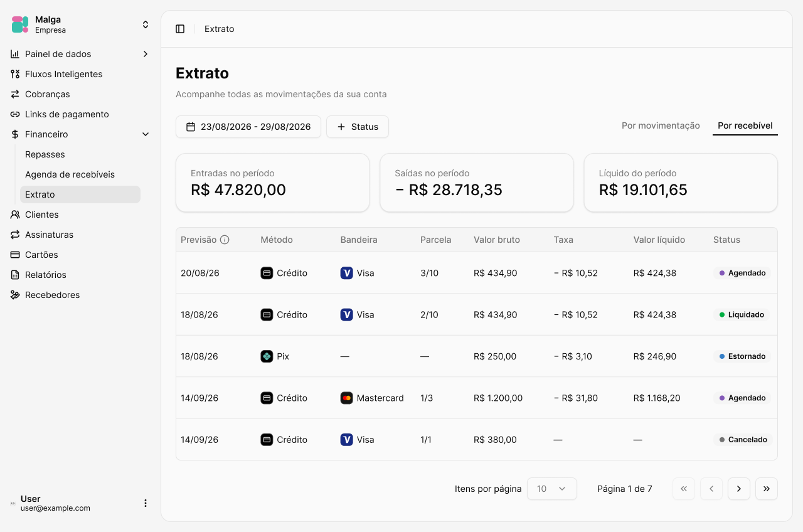Click the Liquidado status badge
The image size is (803, 532).
742,315
